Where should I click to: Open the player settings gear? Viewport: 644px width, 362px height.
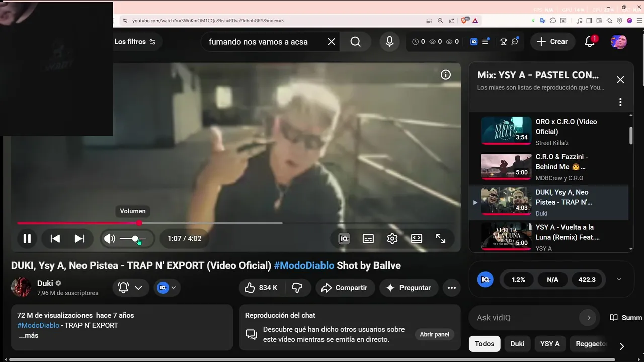point(392,239)
